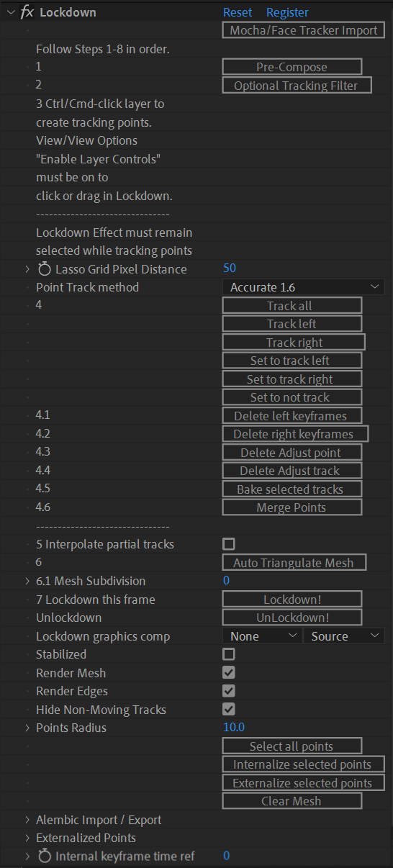Click the Internal keyframe time ref stopwatch

(x=45, y=856)
